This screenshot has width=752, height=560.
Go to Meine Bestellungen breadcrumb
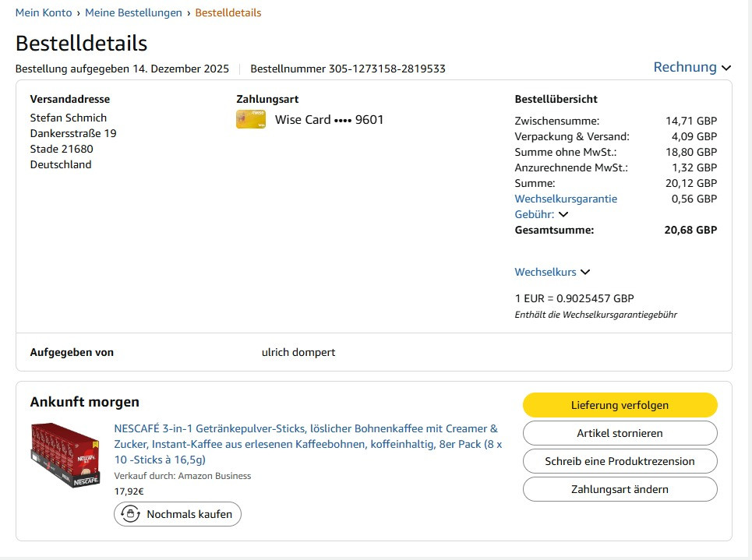pyautogui.click(x=133, y=13)
